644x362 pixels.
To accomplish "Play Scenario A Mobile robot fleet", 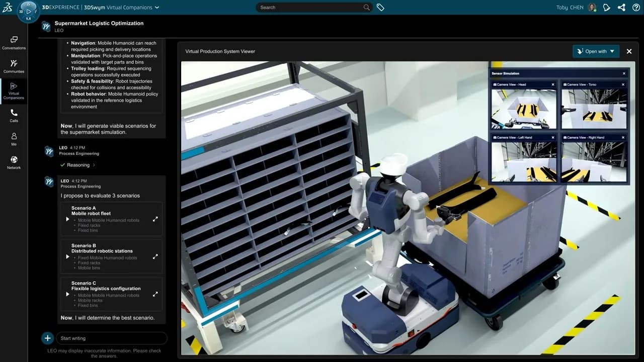I will coord(67,219).
